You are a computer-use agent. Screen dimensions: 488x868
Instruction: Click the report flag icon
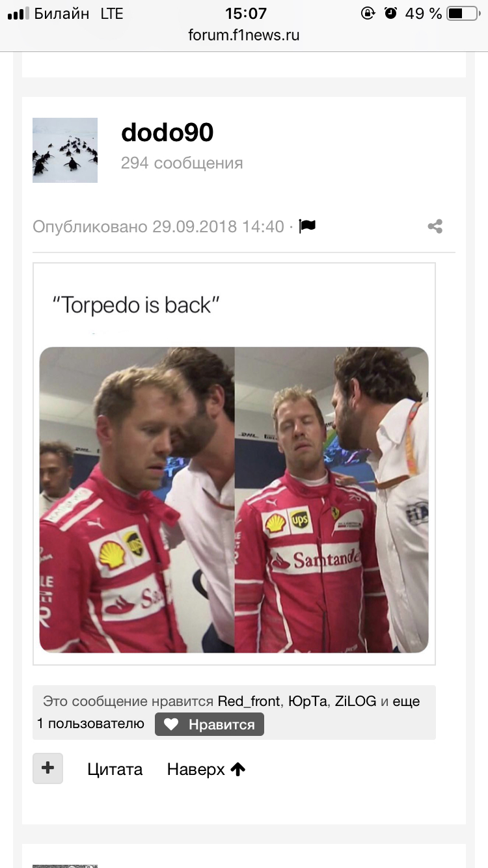click(307, 226)
